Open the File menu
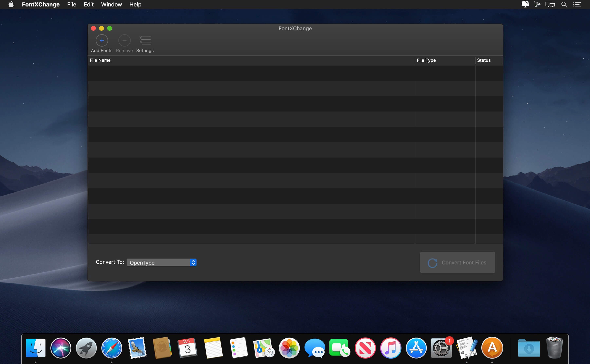Image resolution: width=590 pixels, height=364 pixels. [72, 4]
